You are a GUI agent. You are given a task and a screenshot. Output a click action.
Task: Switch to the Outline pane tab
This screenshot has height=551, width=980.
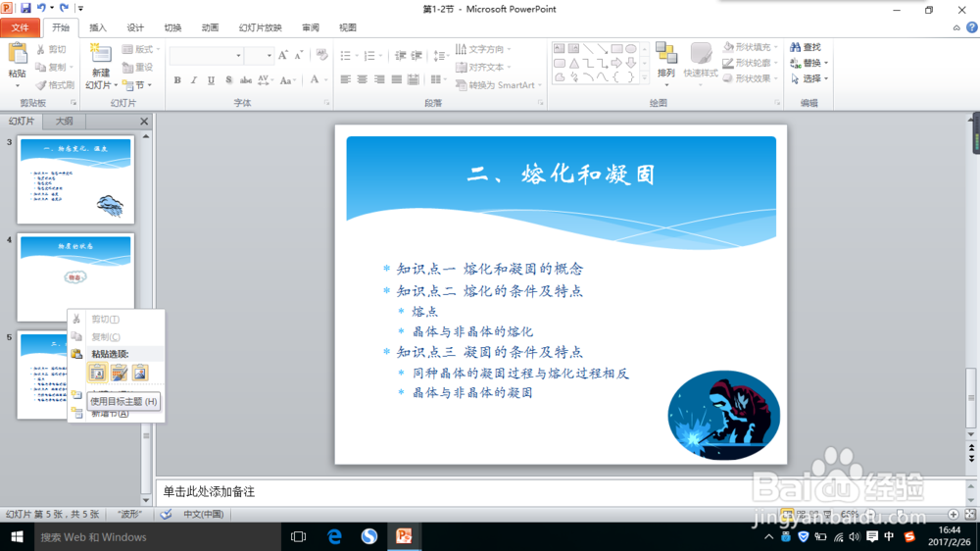click(x=65, y=122)
